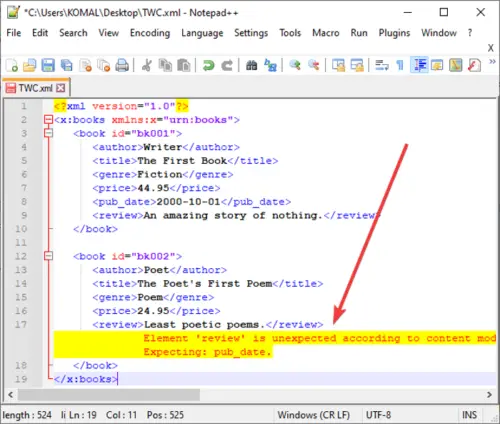Open the View menu
The image size is (500, 424).
point(109,33)
